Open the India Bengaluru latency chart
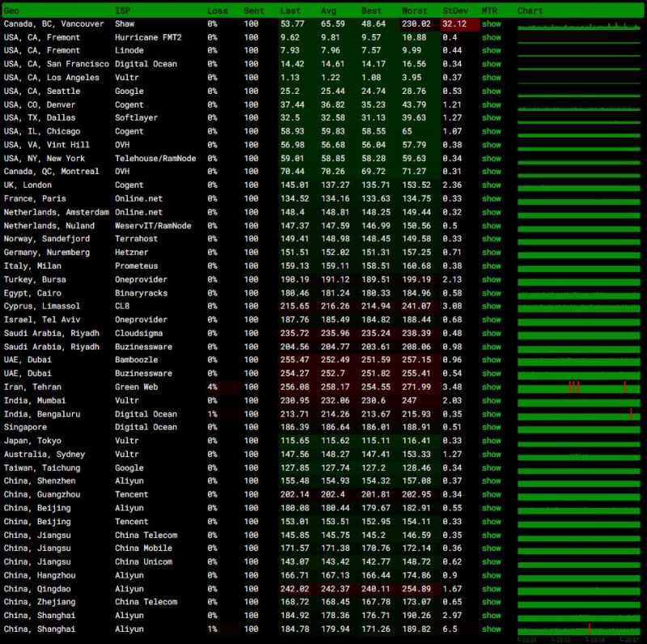The image size is (647, 644). click(579, 414)
